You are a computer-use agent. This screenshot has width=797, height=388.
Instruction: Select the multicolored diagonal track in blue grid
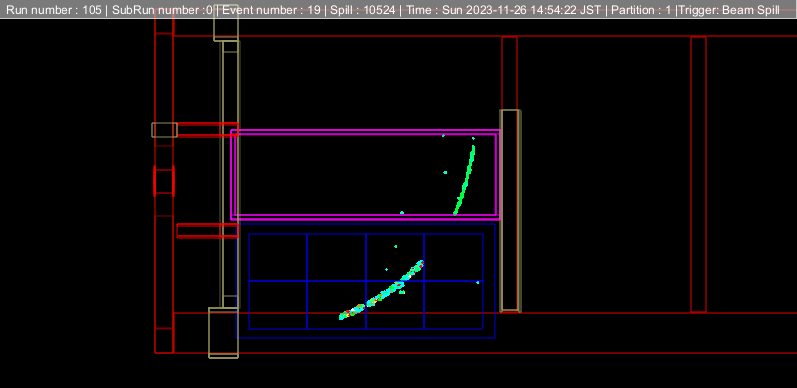click(382, 290)
